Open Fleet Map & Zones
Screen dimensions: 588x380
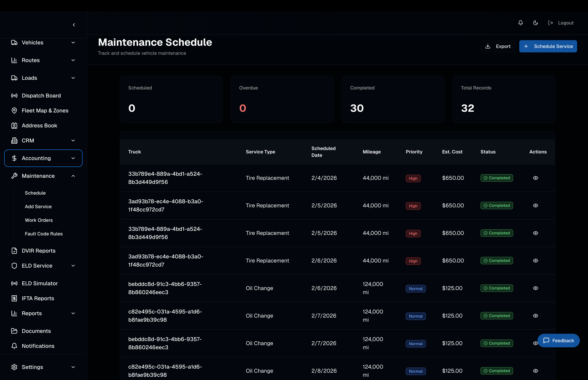tap(45, 111)
